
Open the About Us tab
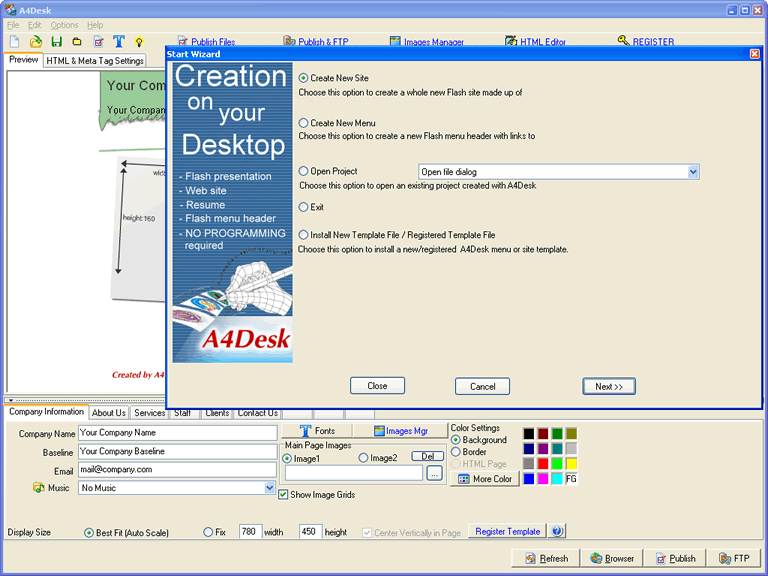tap(109, 413)
